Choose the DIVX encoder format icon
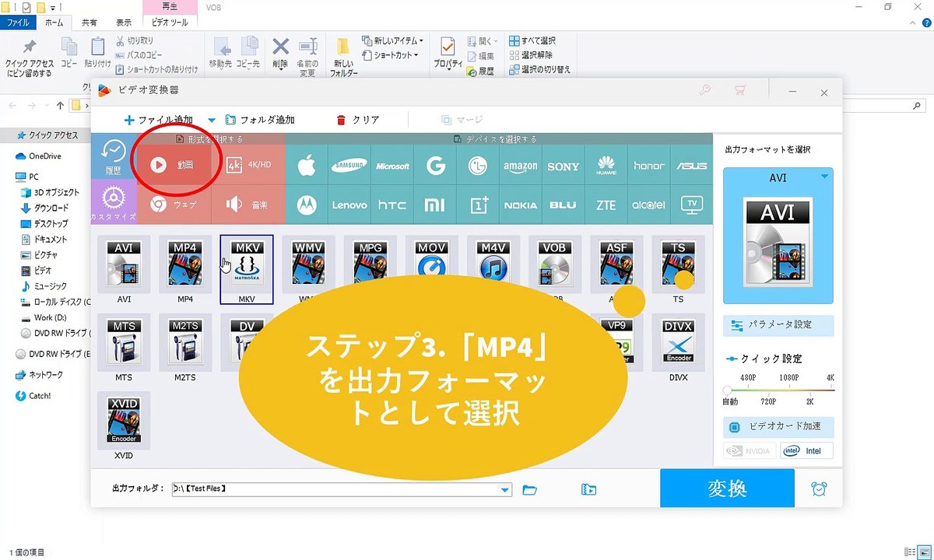This screenshot has width=934, height=560. click(x=678, y=343)
